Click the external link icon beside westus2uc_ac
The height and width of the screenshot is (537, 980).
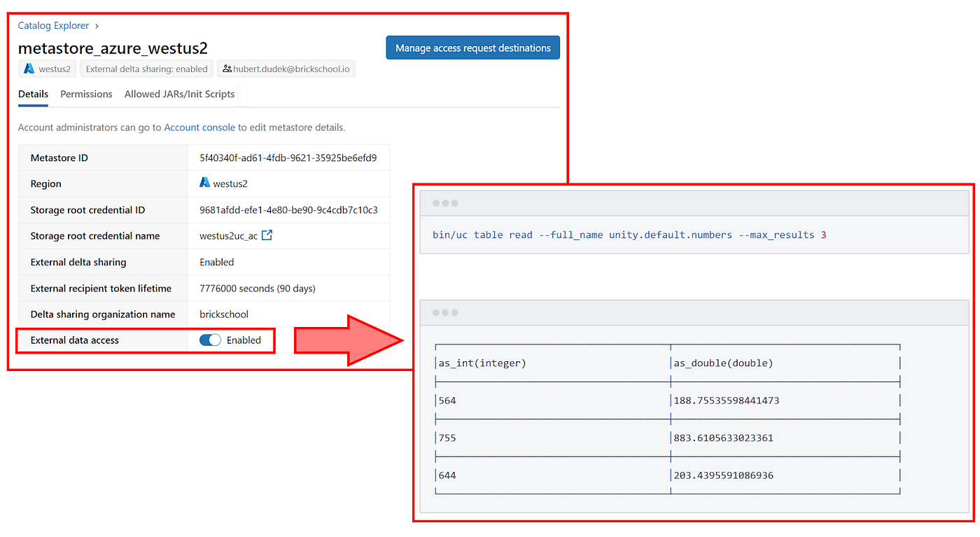pos(267,235)
